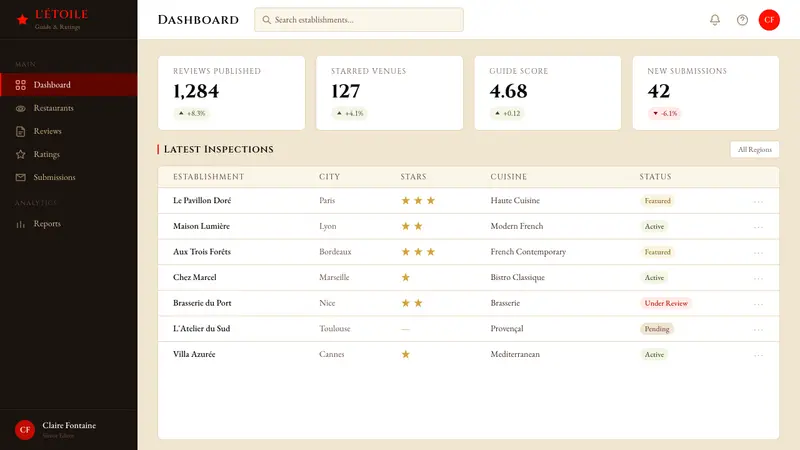
Task: Click the Featured badge for Aux Trois Forêts
Action: [x=657, y=252]
